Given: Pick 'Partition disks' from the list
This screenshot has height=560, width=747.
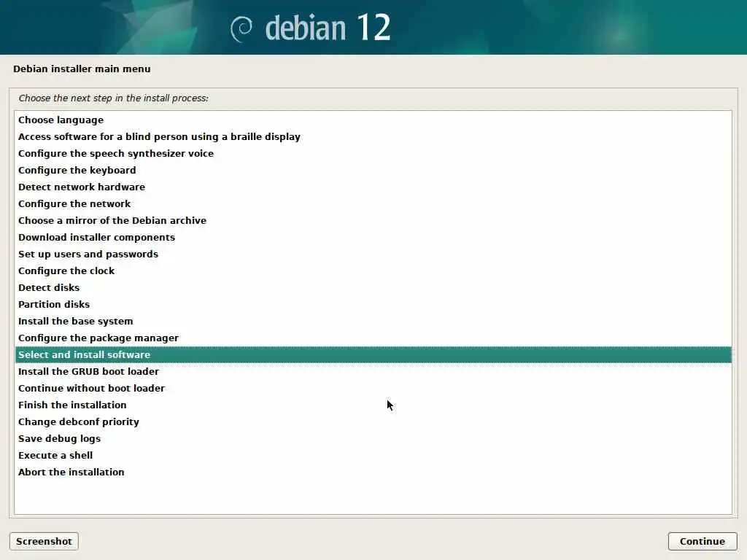Looking at the screenshot, I should coord(373,304).
